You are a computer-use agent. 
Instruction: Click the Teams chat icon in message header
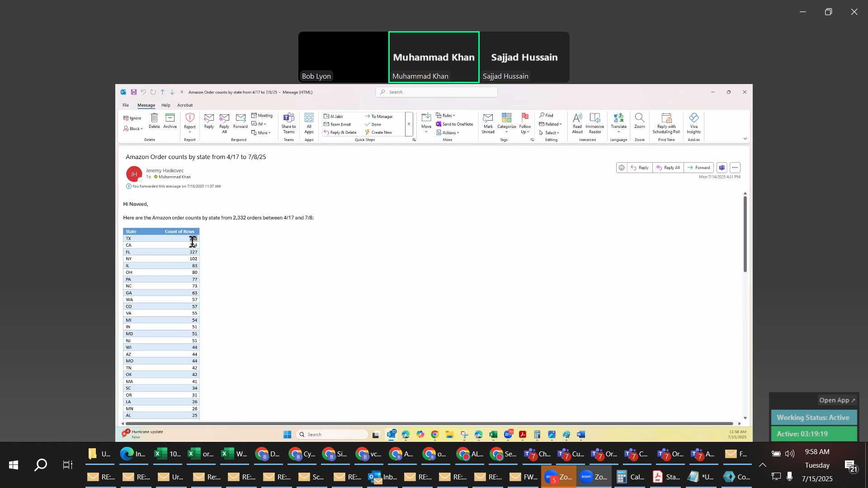[x=722, y=168]
